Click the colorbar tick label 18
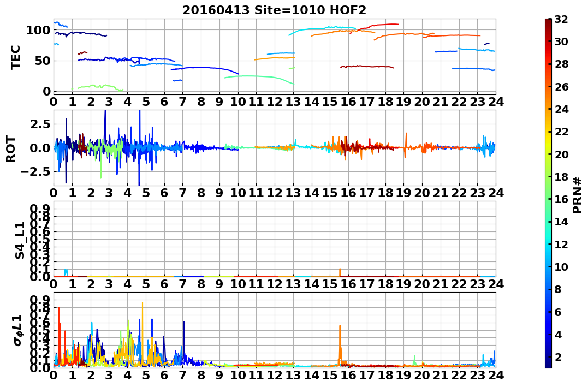The height and width of the screenshot is (387, 588). coord(561,177)
